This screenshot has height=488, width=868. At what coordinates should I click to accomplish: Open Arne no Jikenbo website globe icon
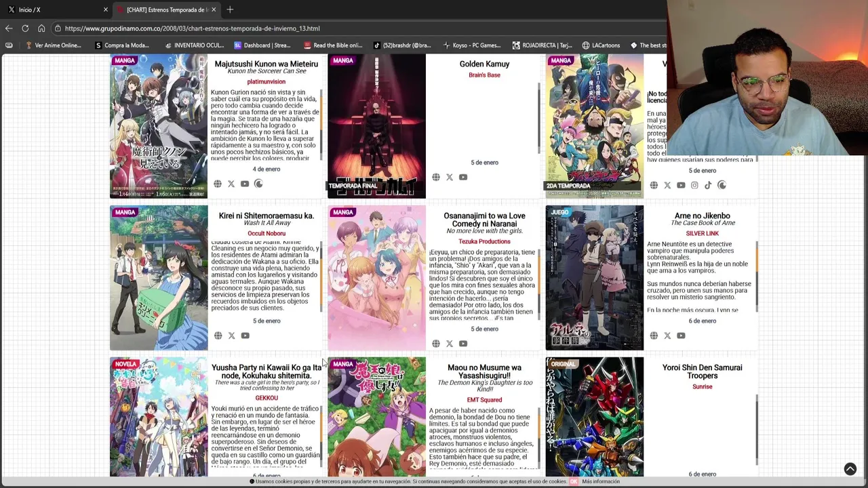click(x=654, y=335)
